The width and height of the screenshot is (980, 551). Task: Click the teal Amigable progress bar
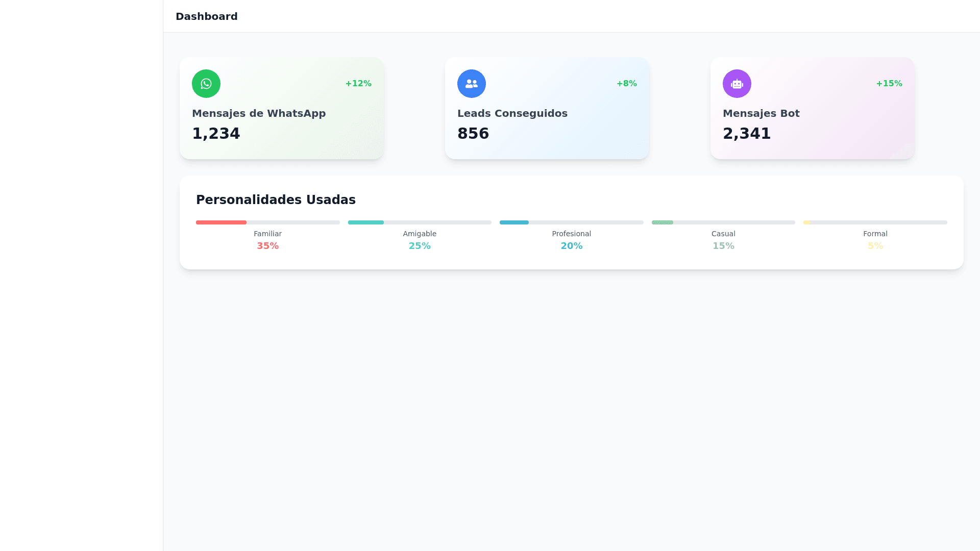click(x=365, y=222)
